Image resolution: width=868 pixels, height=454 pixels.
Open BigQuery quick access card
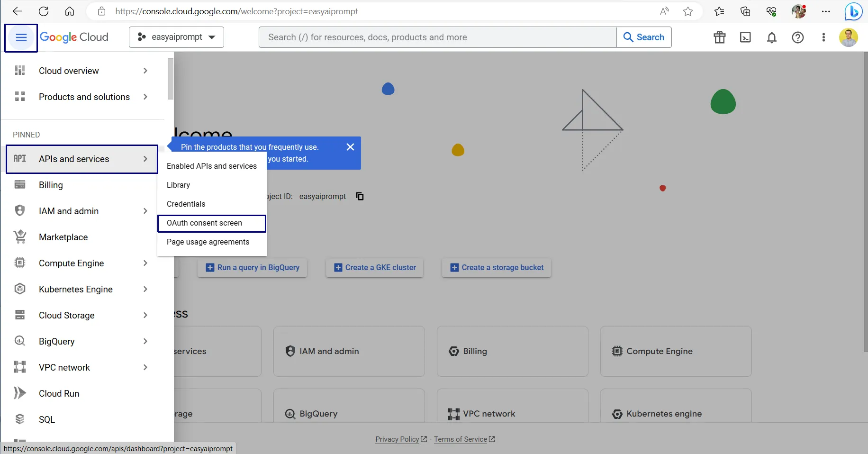[x=349, y=406]
